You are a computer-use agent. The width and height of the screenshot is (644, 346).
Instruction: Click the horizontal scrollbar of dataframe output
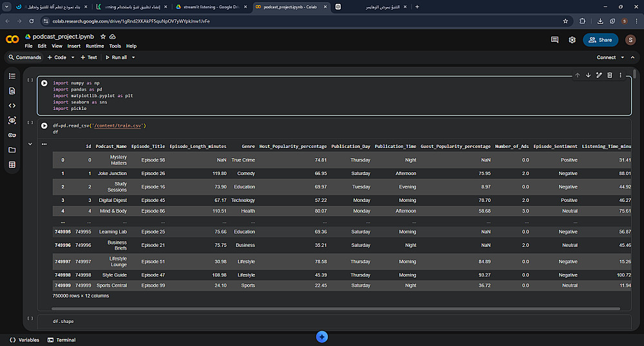pyautogui.click(x=336, y=309)
